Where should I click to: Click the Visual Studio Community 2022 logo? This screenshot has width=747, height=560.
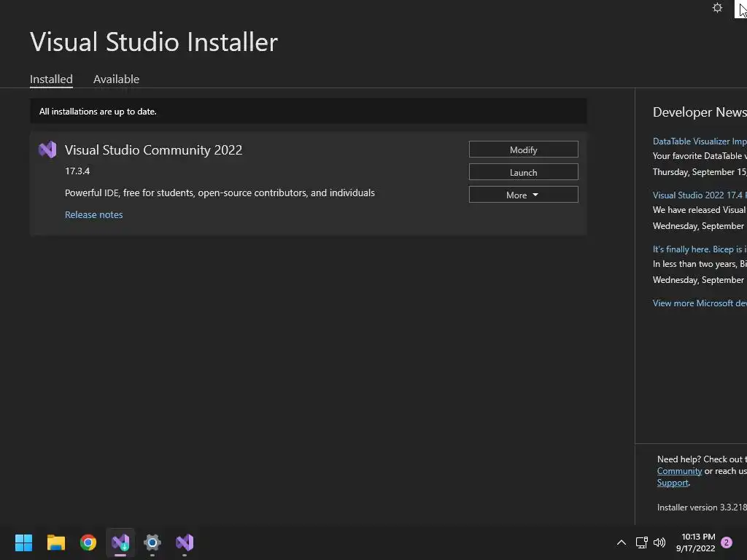[x=47, y=149]
